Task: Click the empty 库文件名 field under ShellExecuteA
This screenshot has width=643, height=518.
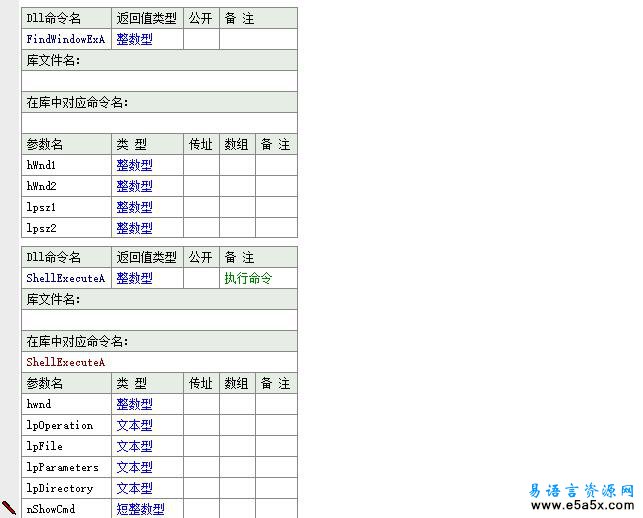Action: click(x=159, y=320)
